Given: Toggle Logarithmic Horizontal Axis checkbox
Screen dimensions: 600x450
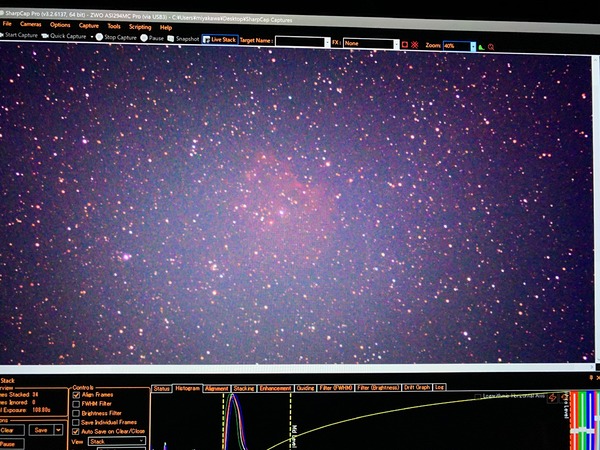Looking at the screenshot, I should 478,396.
